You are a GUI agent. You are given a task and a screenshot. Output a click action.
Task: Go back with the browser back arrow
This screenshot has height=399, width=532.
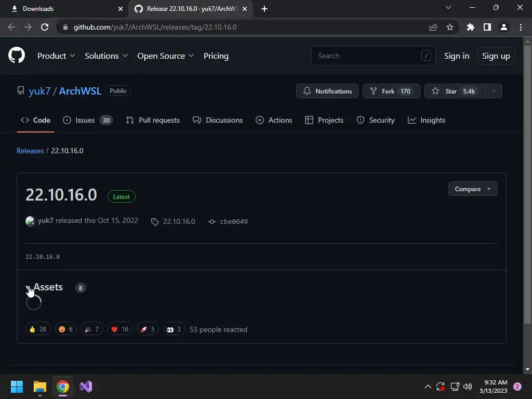tap(11, 27)
